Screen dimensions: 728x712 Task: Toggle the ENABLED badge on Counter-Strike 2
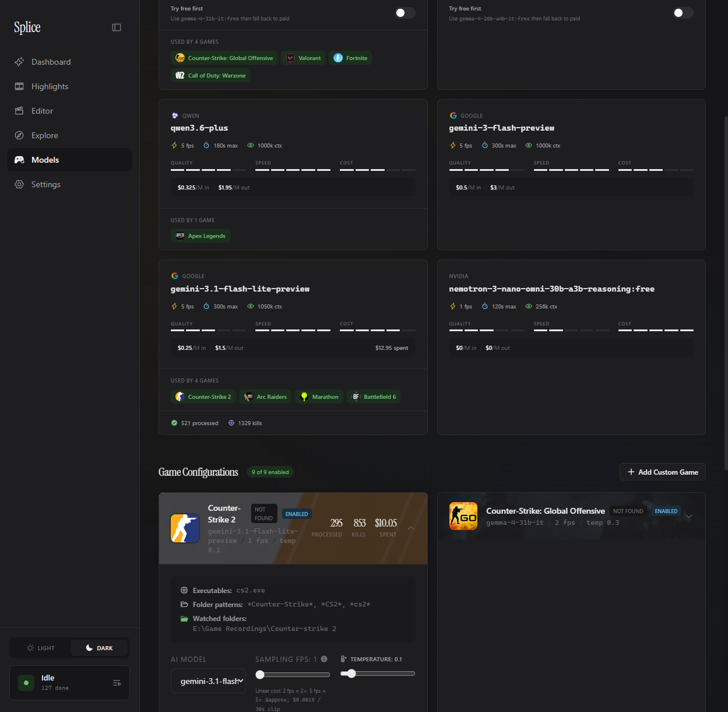(x=297, y=514)
